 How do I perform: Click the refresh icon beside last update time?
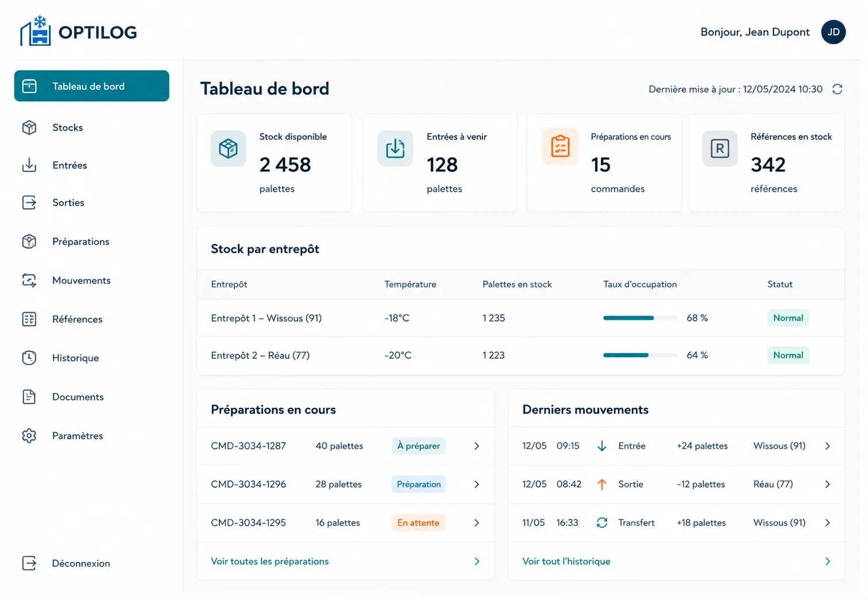pos(837,89)
